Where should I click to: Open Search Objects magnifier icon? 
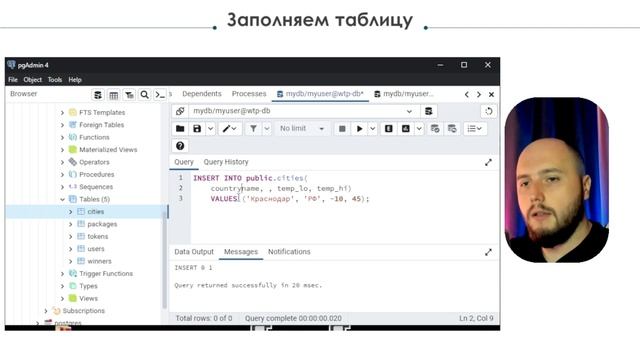tap(144, 95)
